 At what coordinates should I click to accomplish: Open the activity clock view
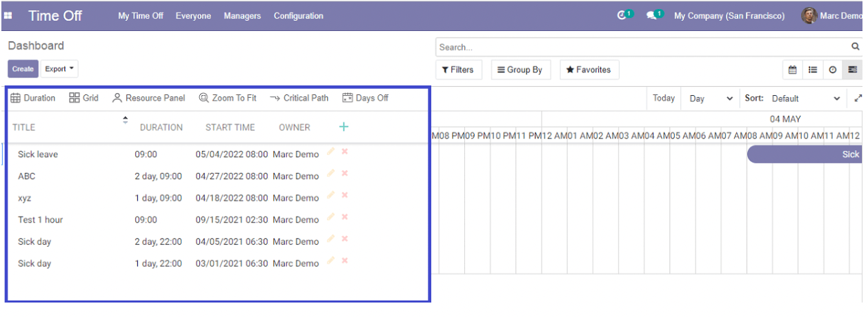(833, 70)
